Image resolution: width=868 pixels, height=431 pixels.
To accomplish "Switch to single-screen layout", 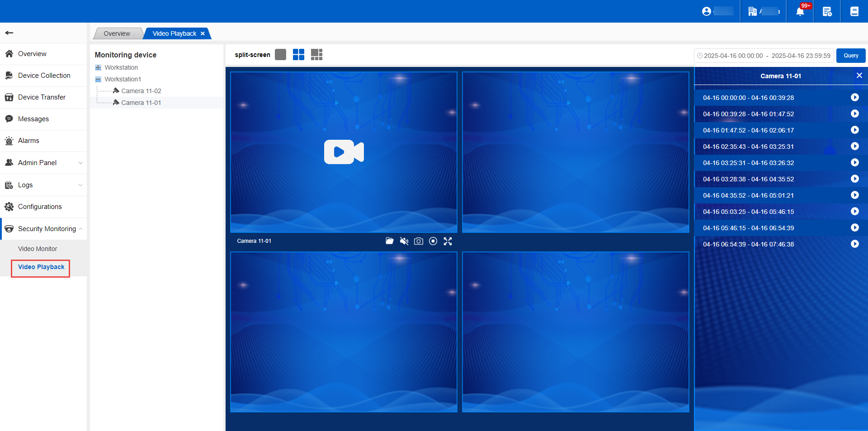I will click(x=280, y=55).
